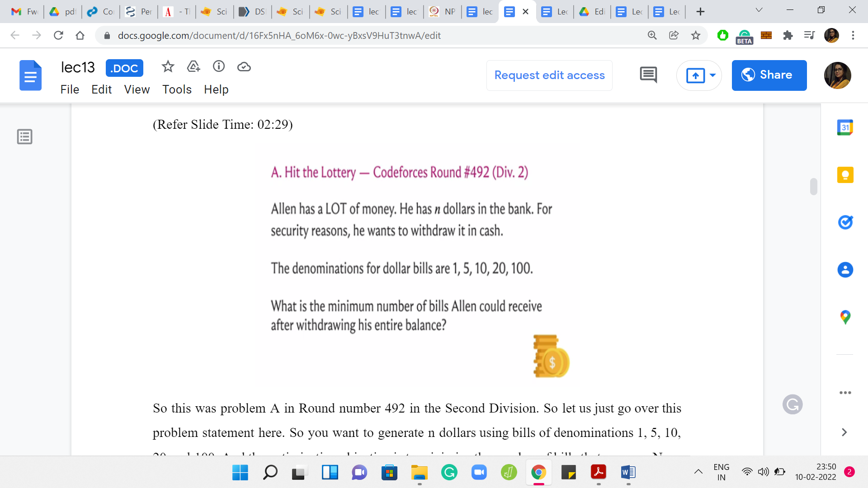Image resolution: width=868 pixels, height=488 pixels.
Task: Open browser tab search dropdown arrow
Action: pyautogui.click(x=759, y=10)
